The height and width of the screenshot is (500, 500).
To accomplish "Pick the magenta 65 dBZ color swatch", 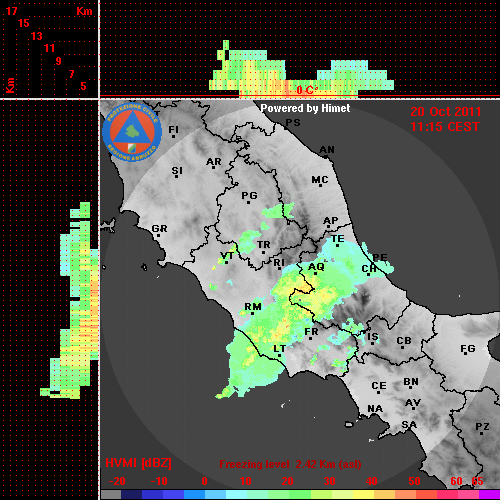I will 489,495.
